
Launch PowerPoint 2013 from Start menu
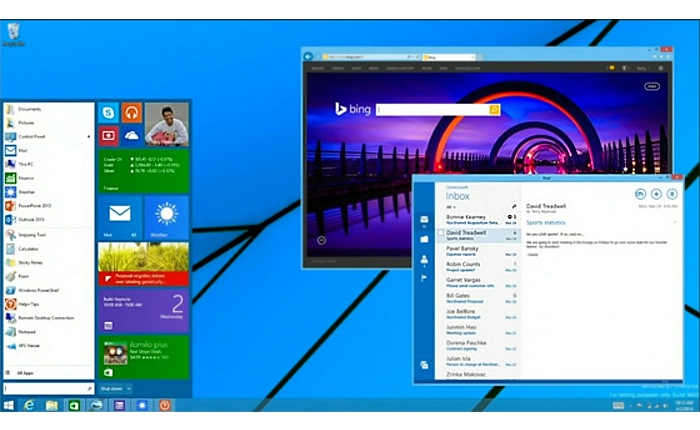click(34, 206)
